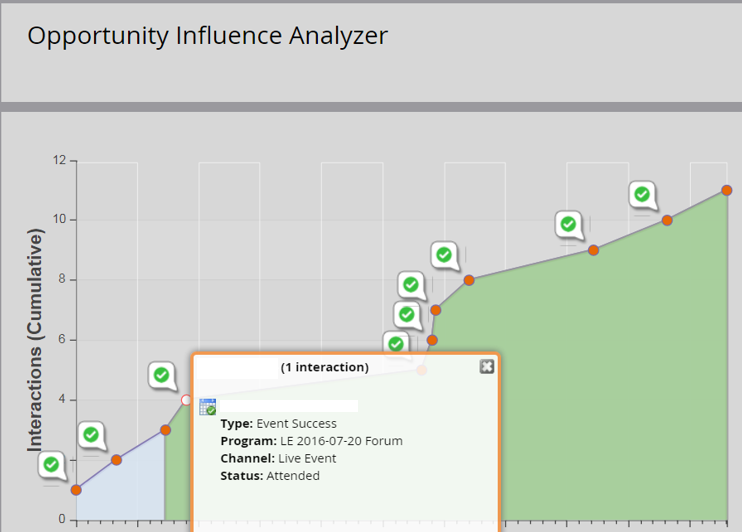Image resolution: width=742 pixels, height=532 pixels.
Task: Click success bubble above the 8-interaction point
Action: [444, 255]
